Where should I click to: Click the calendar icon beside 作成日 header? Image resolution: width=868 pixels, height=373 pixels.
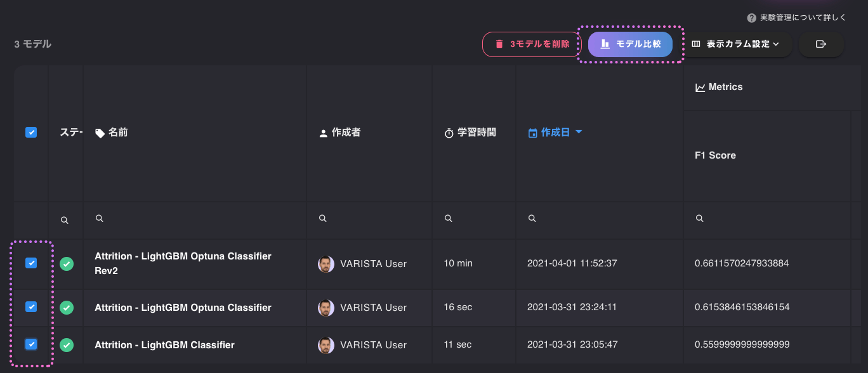[x=532, y=132]
